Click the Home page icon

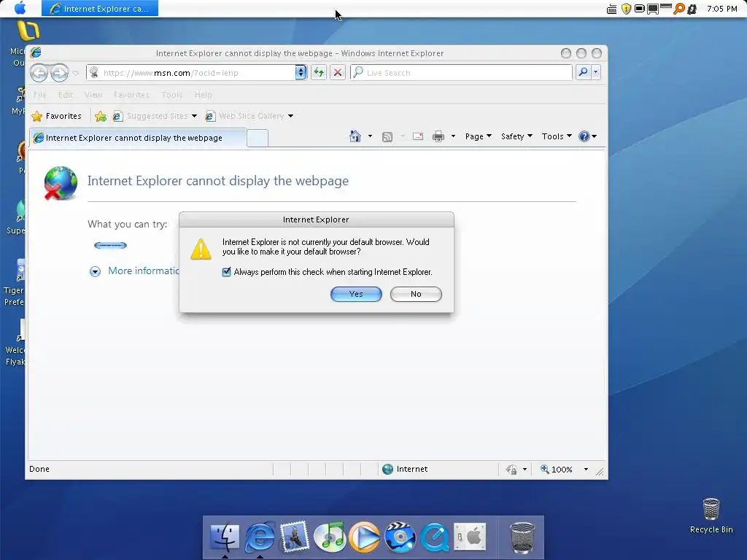(355, 136)
